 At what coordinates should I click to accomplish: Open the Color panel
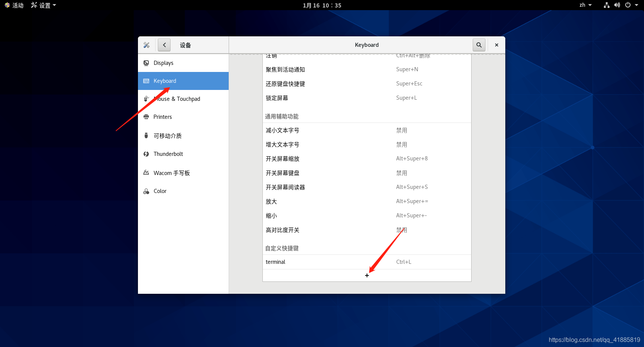click(183, 191)
